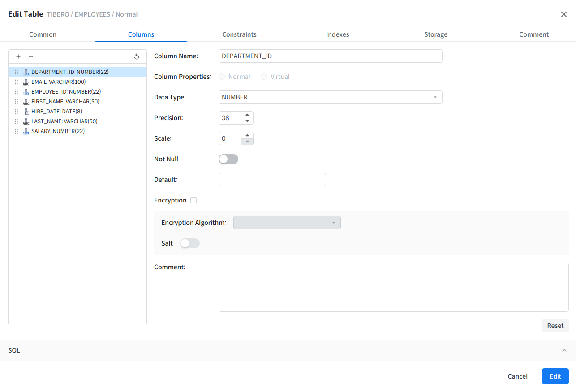Enable the Encryption checkbox
576x392 pixels.
coord(193,200)
